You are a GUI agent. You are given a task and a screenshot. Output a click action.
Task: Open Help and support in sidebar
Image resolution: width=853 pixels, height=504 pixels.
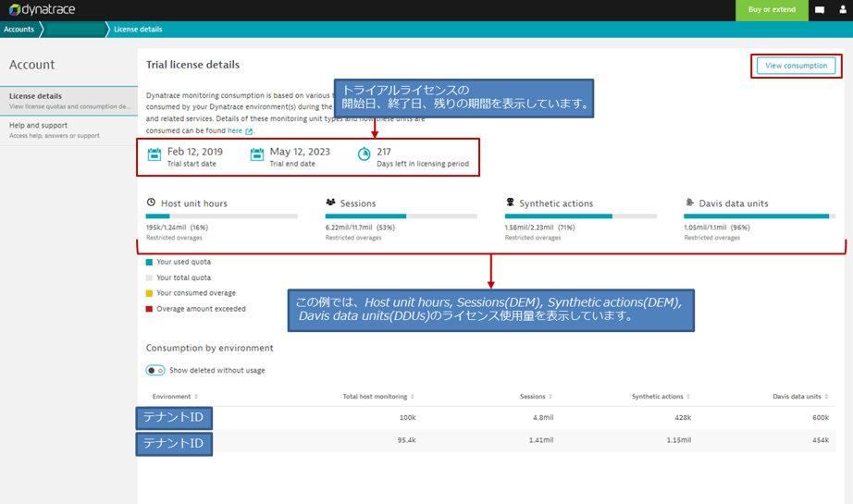coord(38,125)
